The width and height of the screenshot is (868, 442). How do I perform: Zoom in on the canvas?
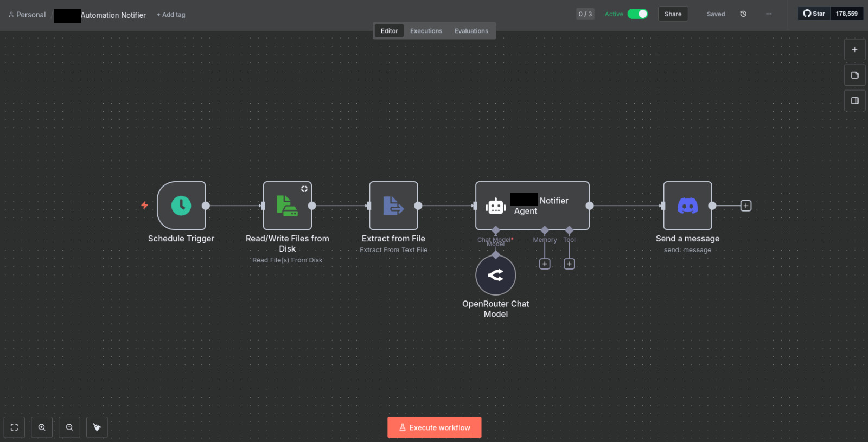coord(42,427)
